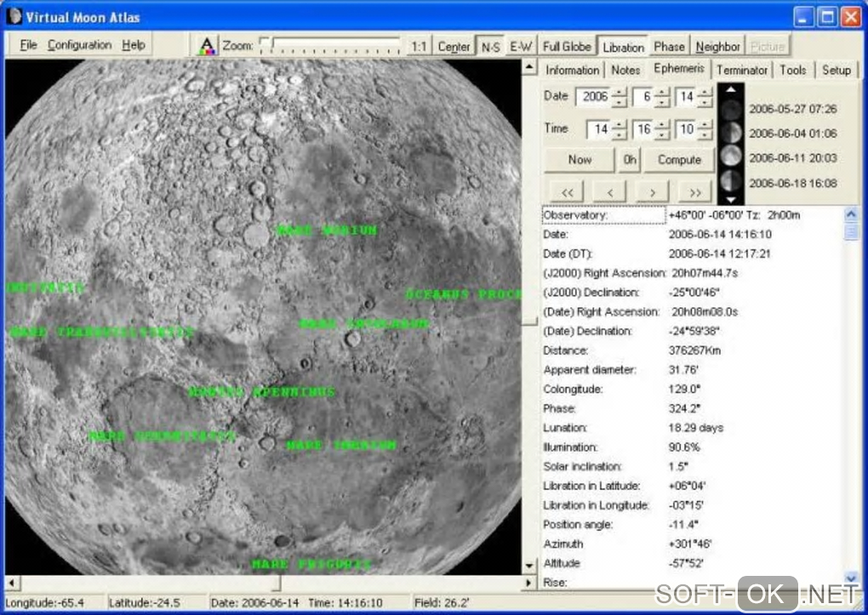Click the Now button

coord(580,160)
